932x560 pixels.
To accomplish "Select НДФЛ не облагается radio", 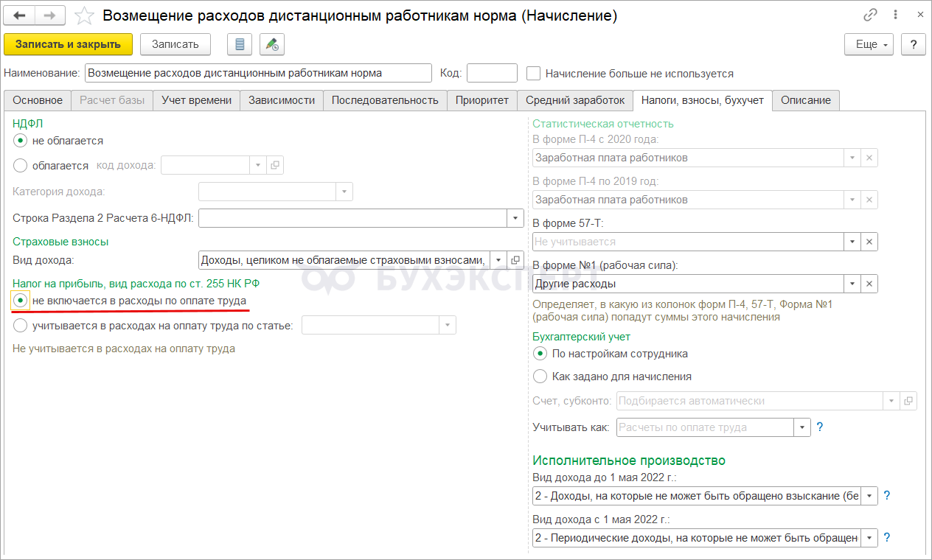I will pyautogui.click(x=21, y=140).
